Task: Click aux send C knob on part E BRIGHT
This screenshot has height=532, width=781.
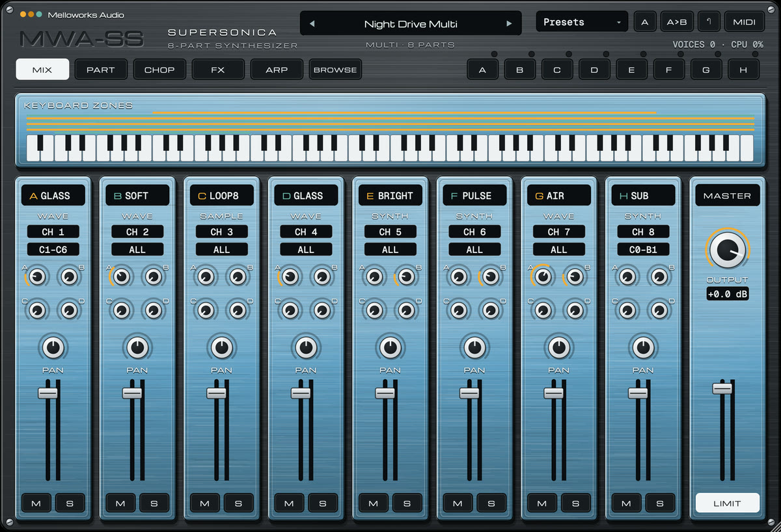Action: click(x=374, y=310)
